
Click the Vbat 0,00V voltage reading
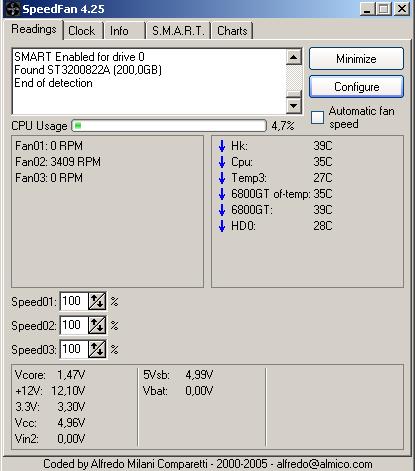(x=178, y=391)
